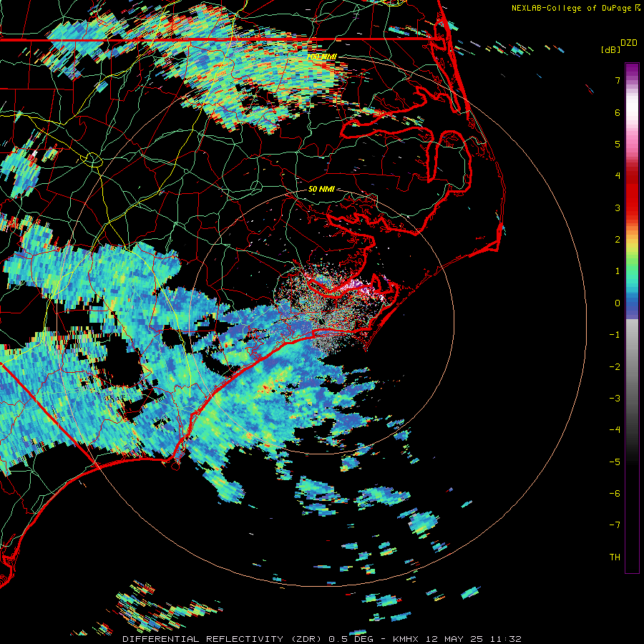Select the -5 dB scale label
The image size is (644, 644).
(615, 462)
